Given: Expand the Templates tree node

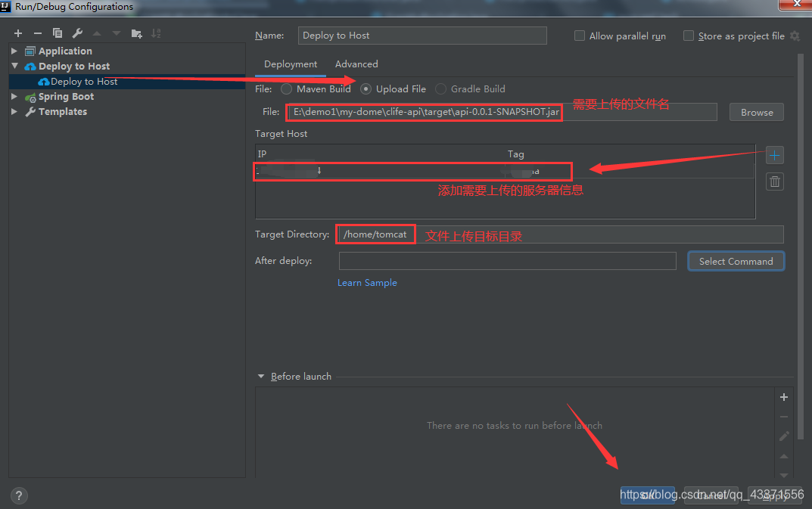Looking at the screenshot, I should (x=14, y=111).
